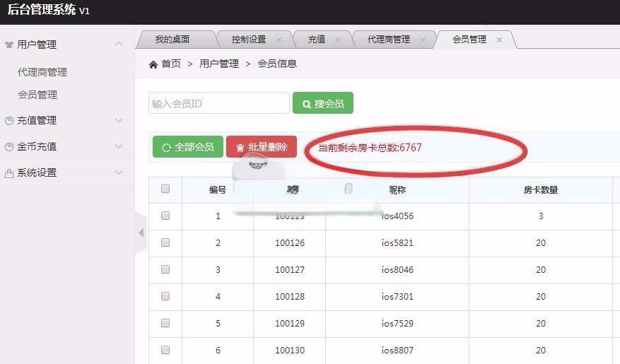Close the 代理商管理 tab
620x364 pixels.
(x=423, y=40)
